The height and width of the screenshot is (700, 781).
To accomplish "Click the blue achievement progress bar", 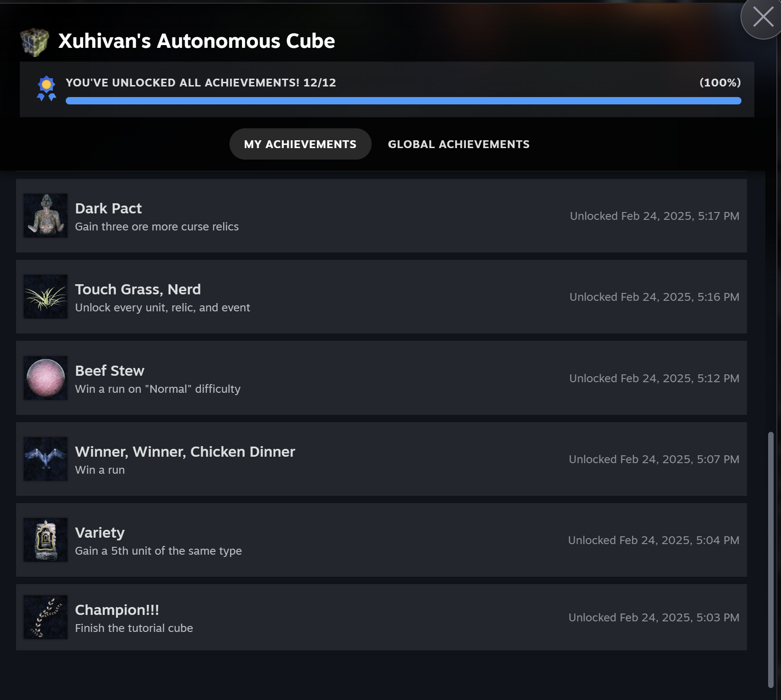I will [x=403, y=101].
